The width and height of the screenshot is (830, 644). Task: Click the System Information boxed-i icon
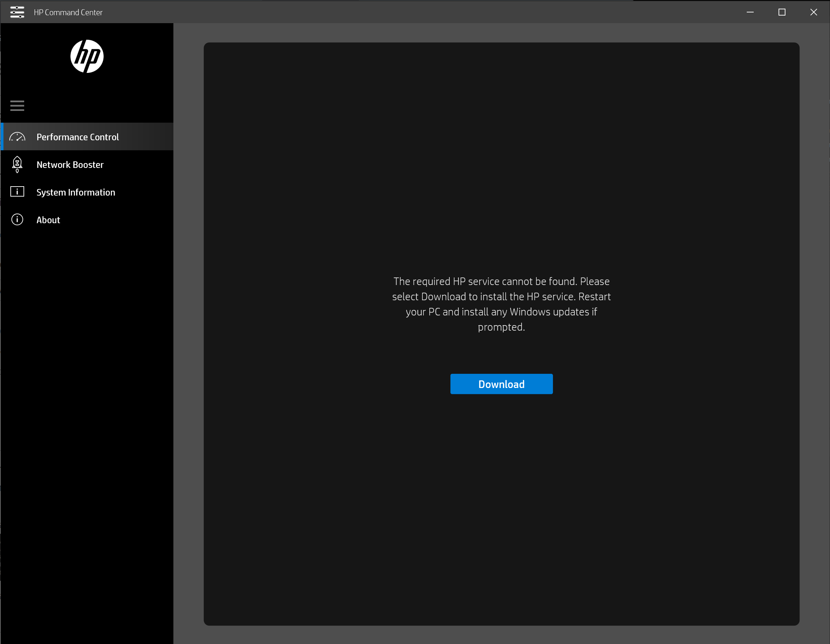(17, 192)
